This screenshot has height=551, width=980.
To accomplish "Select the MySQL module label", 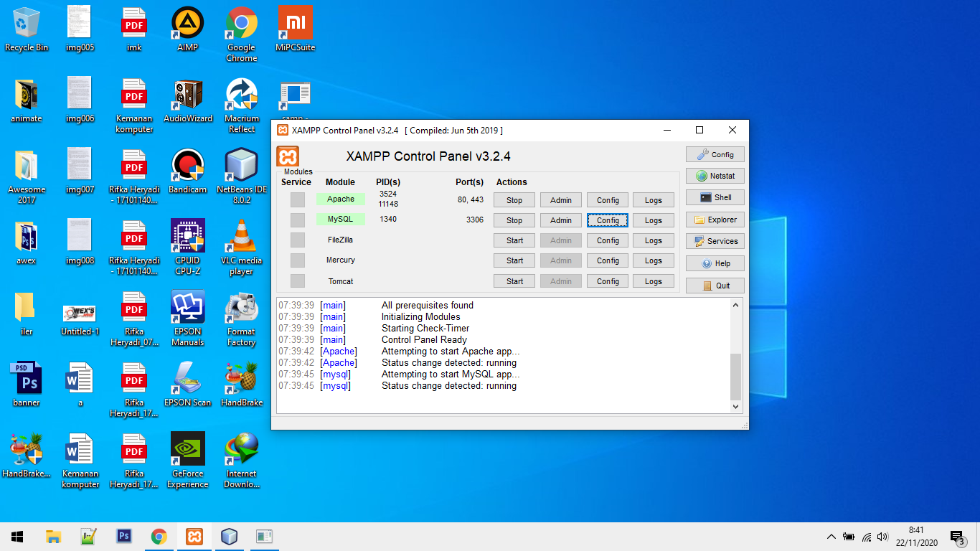I will (x=341, y=219).
